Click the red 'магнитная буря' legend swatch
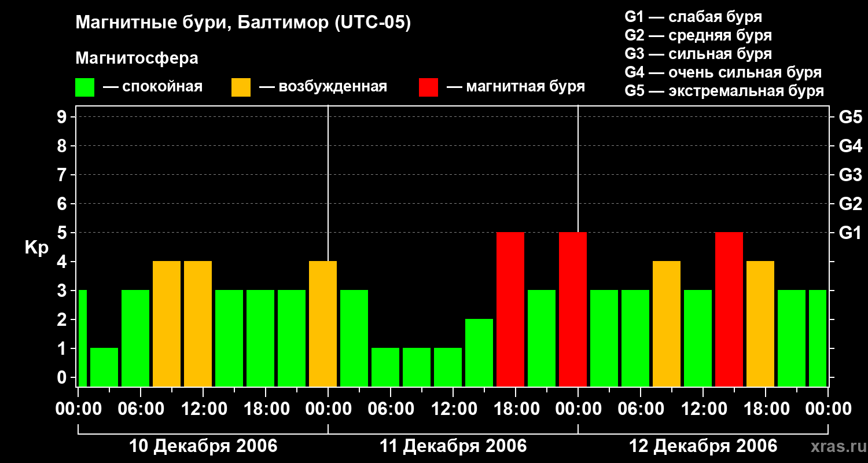Viewport: 868px width, 463px height. [428, 87]
